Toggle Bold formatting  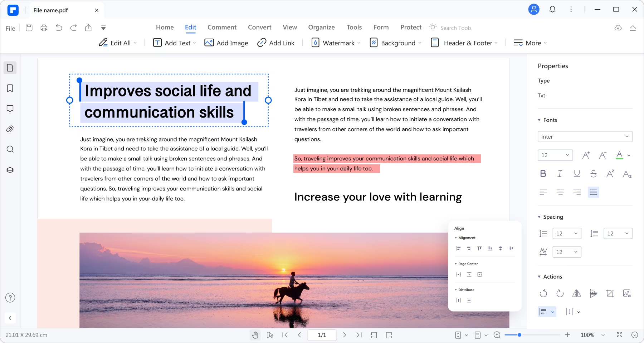(x=543, y=174)
